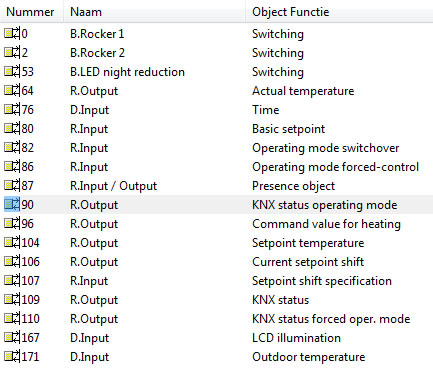Click the group object icon for 109

coord(12,299)
